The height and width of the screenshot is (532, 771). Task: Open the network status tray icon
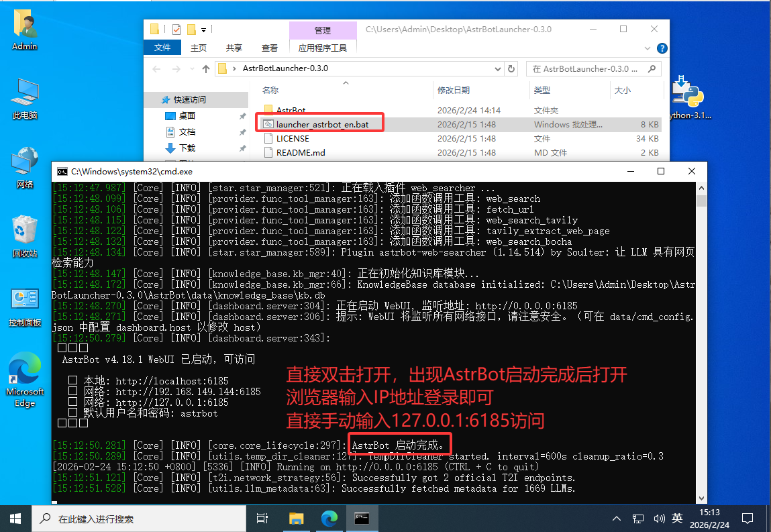point(637,519)
